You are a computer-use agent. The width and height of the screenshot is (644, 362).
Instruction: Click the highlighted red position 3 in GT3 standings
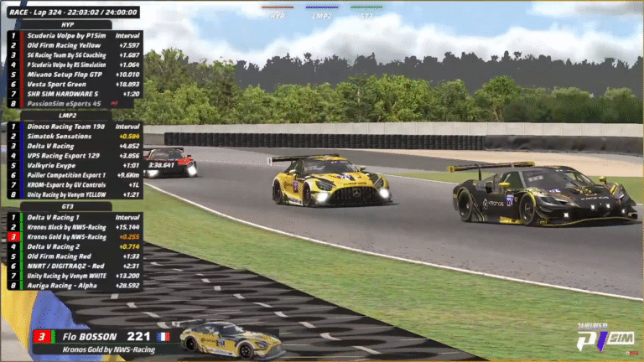(x=13, y=236)
